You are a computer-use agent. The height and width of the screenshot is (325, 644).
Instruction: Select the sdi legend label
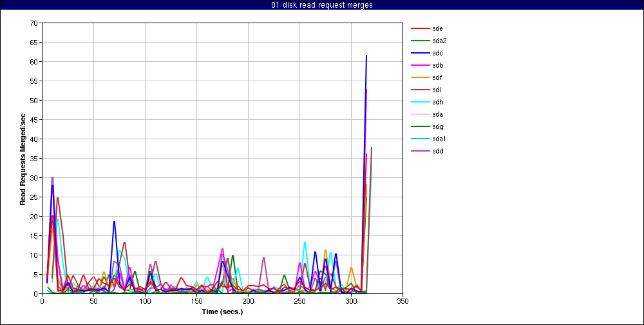click(x=437, y=90)
